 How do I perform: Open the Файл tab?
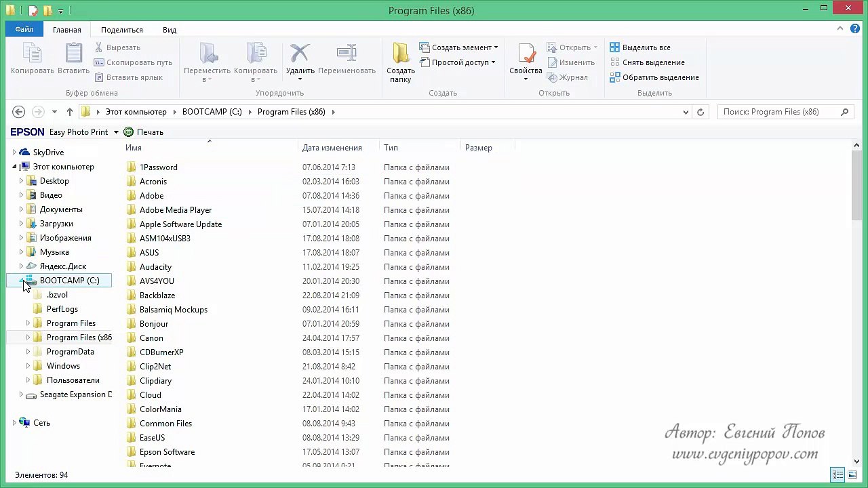click(x=24, y=30)
